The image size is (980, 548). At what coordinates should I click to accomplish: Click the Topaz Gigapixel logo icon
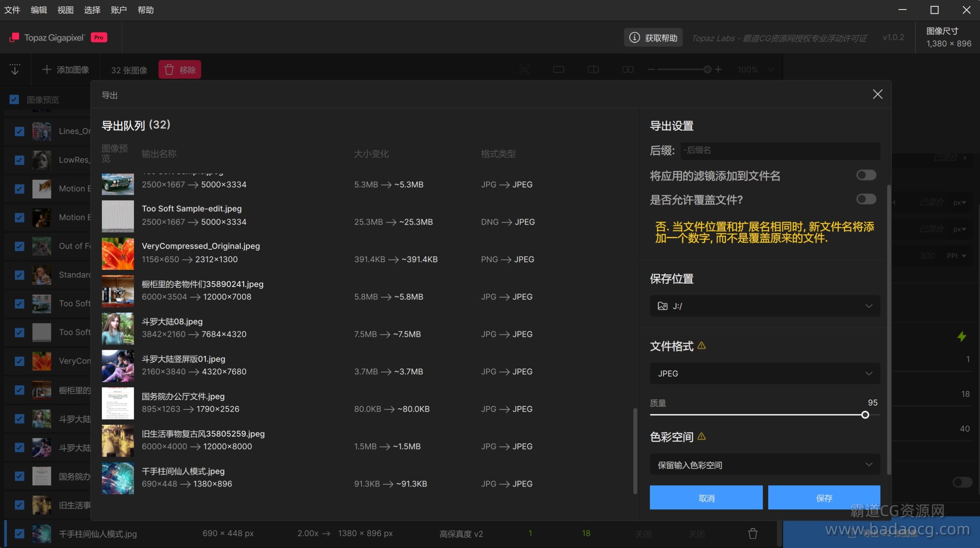click(x=14, y=38)
